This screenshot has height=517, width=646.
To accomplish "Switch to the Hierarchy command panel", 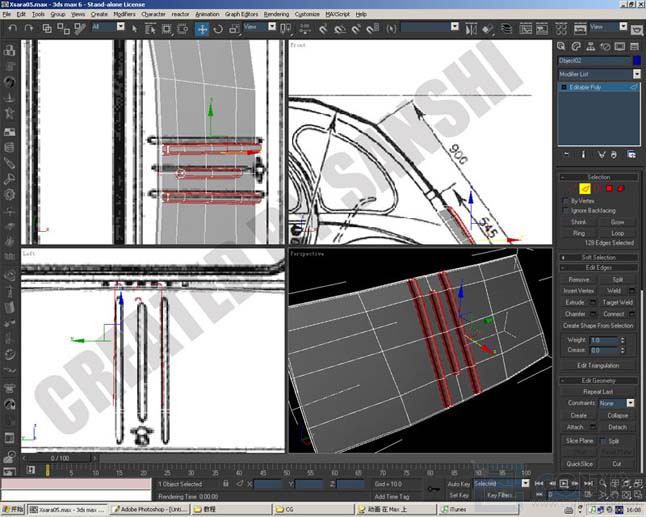I will click(591, 47).
